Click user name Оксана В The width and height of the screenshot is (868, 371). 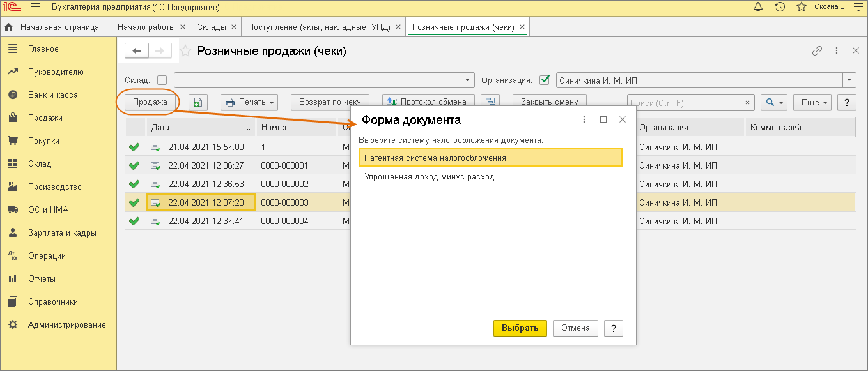830,7
